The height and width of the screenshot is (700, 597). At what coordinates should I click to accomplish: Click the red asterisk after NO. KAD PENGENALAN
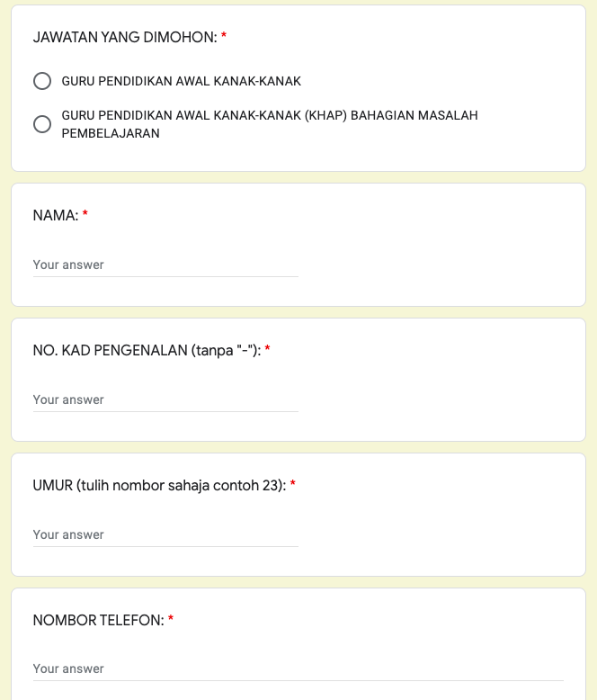pyautogui.click(x=268, y=351)
